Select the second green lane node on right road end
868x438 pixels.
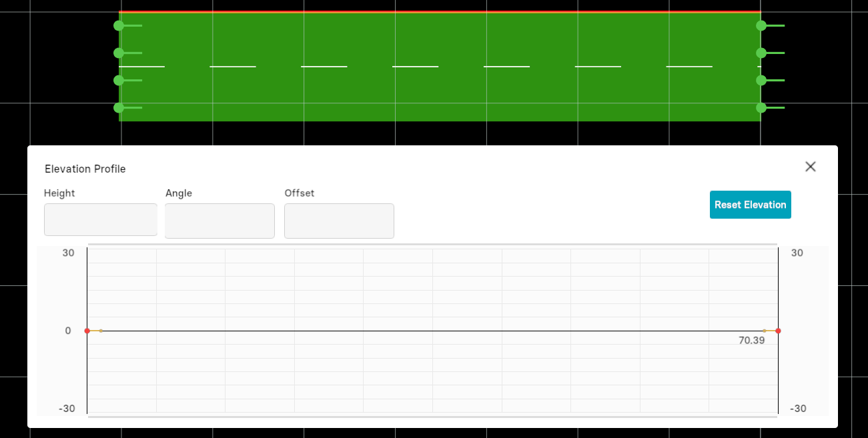click(x=761, y=53)
